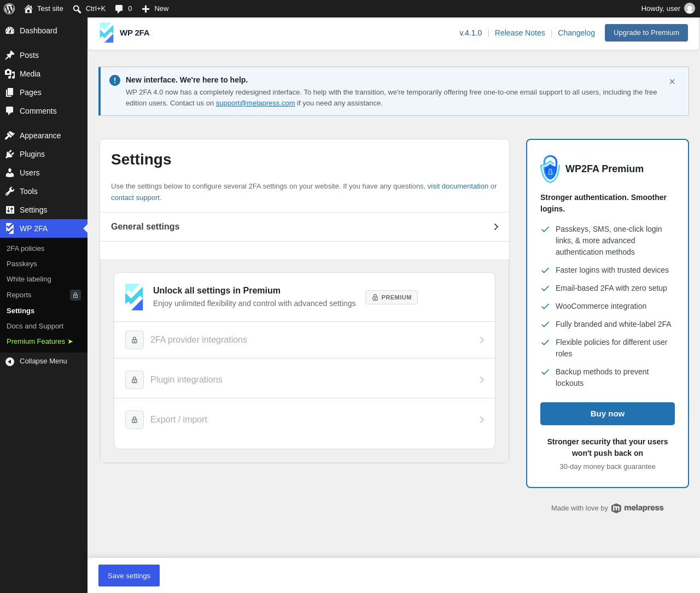Screen dimensions: 700x593
Task: Click the support@melapress.com email link
Action: tap(255, 103)
